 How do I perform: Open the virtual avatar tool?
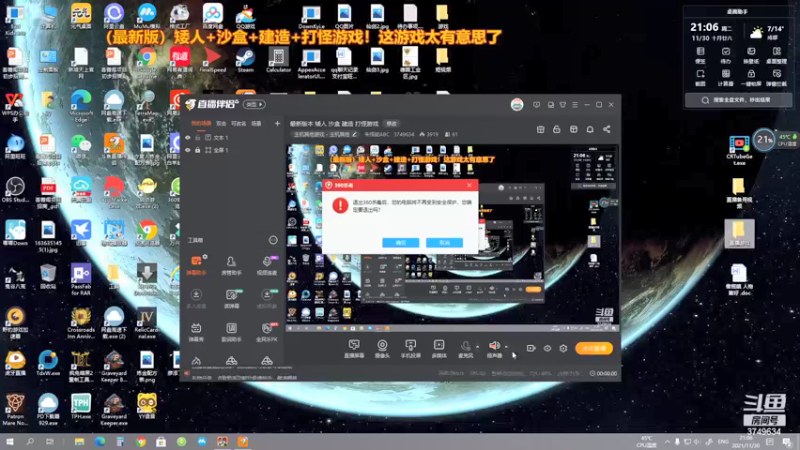[x=267, y=298]
